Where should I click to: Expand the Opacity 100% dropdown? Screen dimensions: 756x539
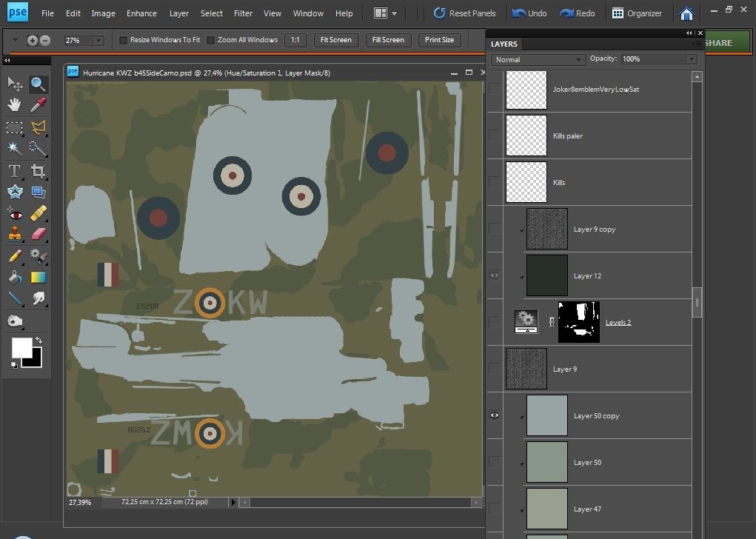691,59
